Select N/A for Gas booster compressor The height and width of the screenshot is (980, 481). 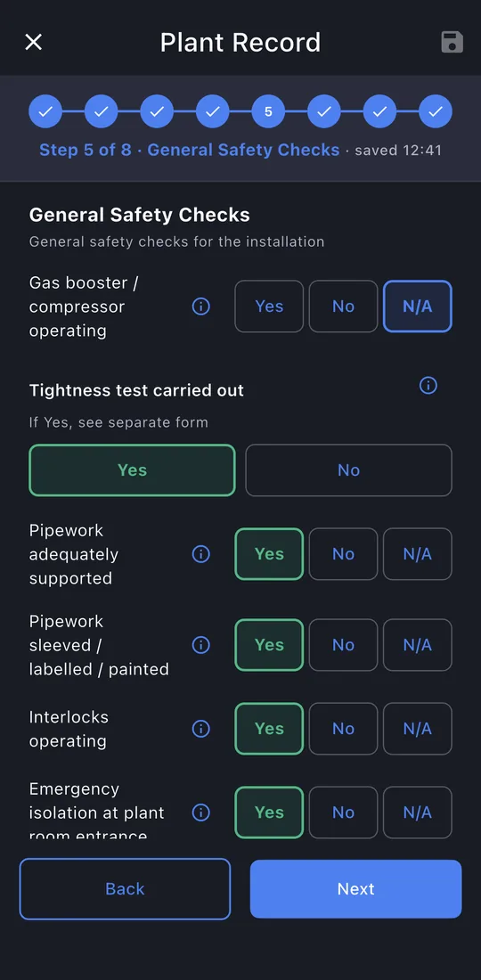417,306
